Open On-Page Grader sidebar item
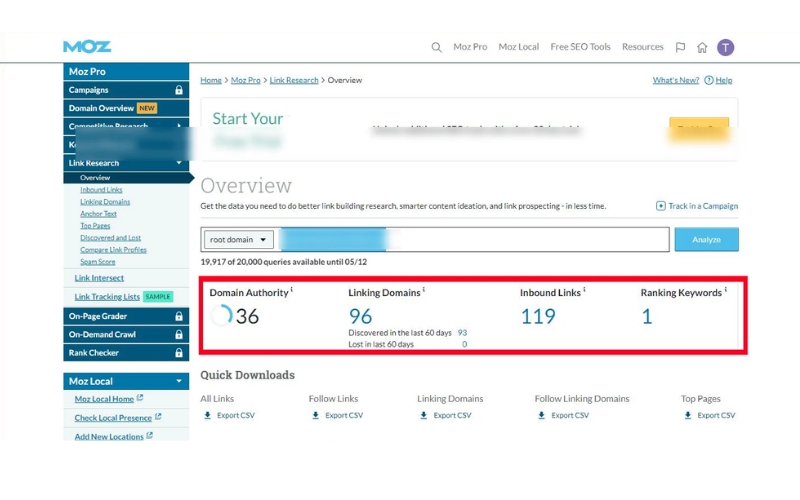800x500 pixels. click(x=126, y=316)
